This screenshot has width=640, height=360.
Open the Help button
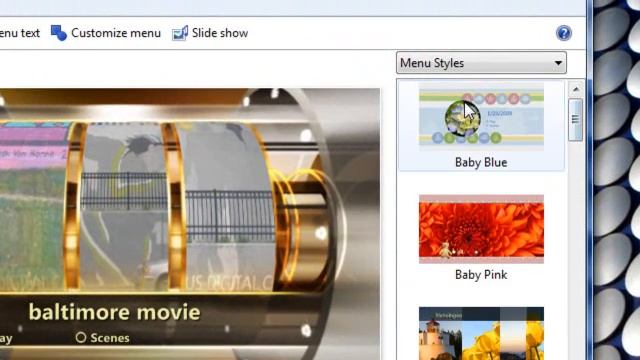564,33
